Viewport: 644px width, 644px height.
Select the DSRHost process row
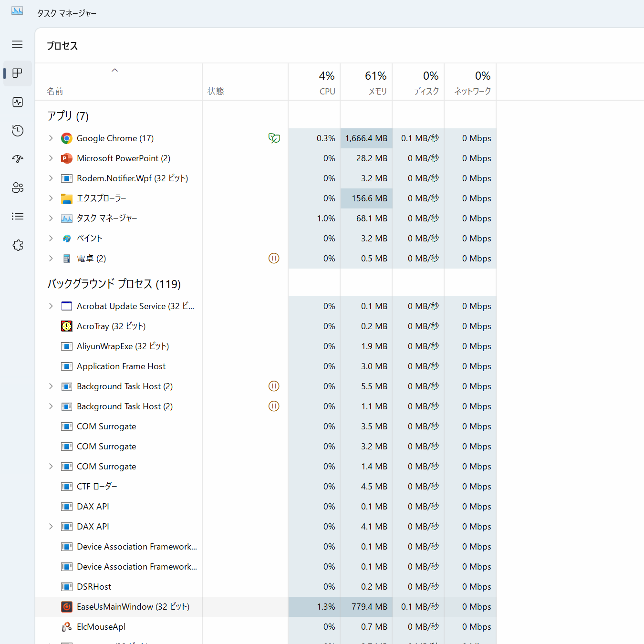266,587
